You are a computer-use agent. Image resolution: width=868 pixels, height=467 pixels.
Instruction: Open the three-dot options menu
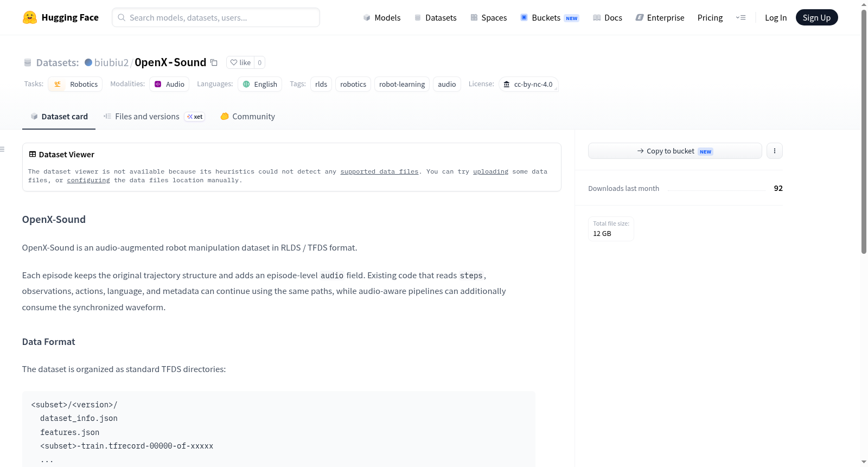(x=775, y=151)
